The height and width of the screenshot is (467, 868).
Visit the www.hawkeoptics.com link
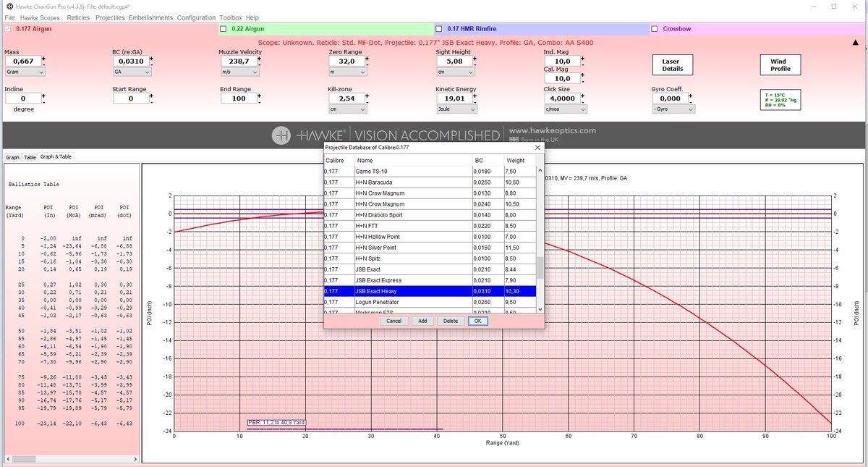[x=553, y=130]
